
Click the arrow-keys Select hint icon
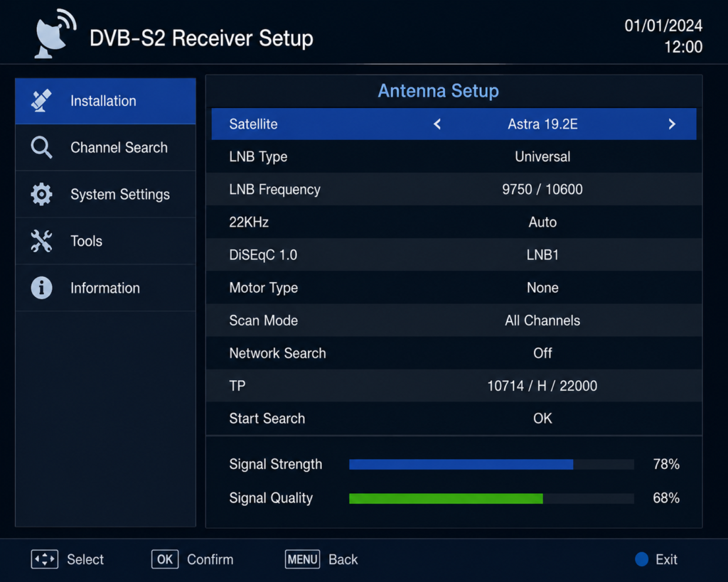click(45, 559)
